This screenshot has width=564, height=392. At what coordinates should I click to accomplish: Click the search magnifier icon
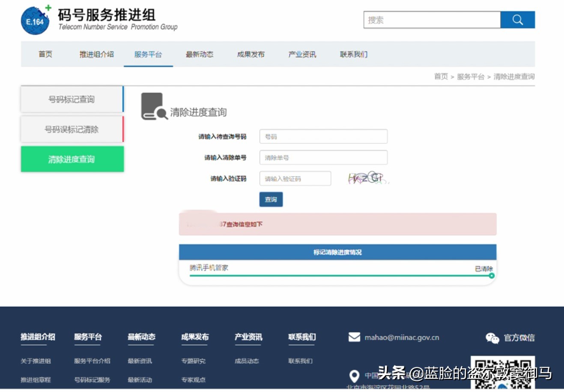517,19
